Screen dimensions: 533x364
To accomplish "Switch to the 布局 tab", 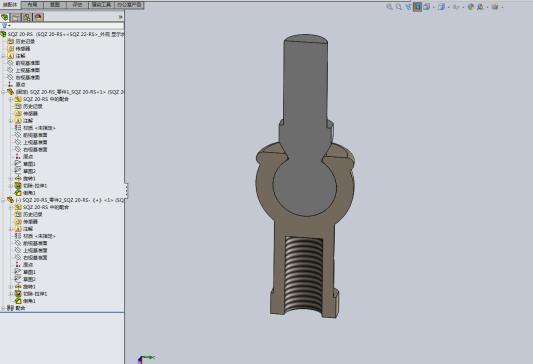I will click(33, 5).
